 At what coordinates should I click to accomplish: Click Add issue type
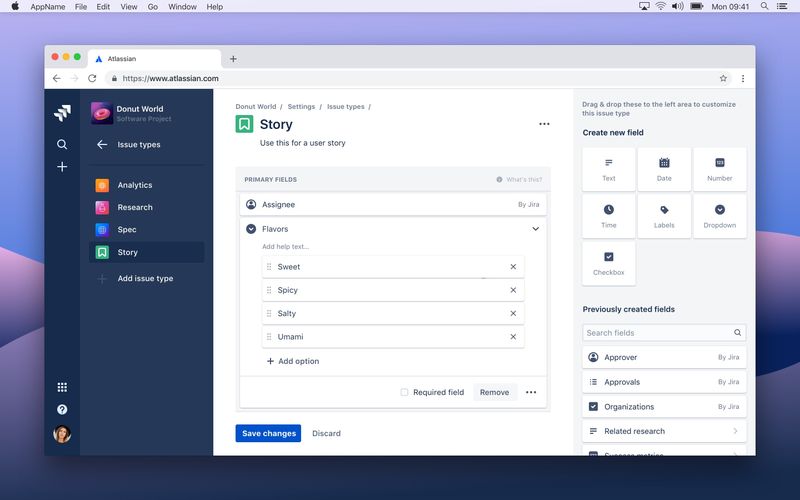click(145, 278)
